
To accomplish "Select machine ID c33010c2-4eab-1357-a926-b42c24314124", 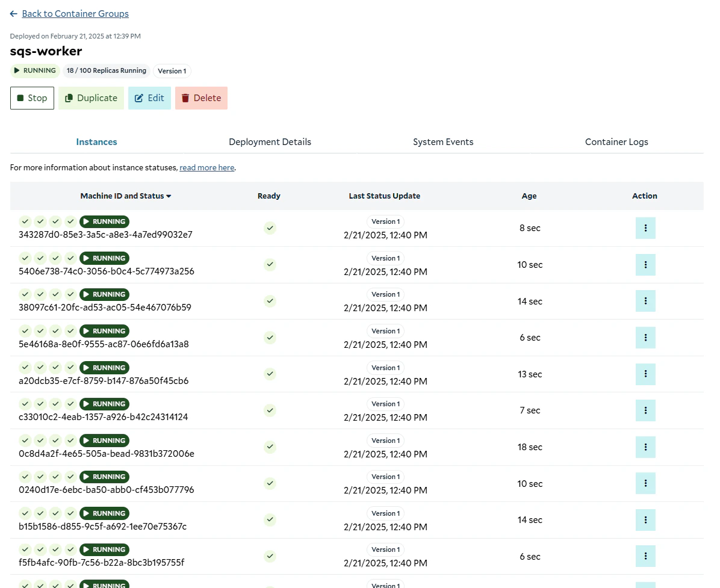I will 104,417.
